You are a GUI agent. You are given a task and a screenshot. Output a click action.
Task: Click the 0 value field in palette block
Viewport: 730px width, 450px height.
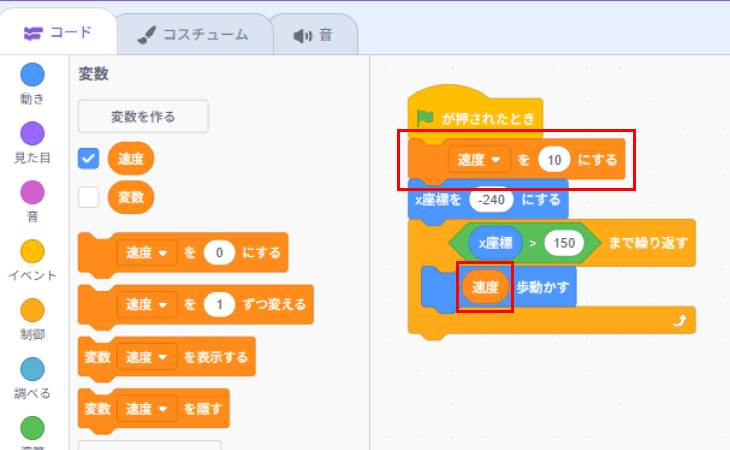(x=219, y=253)
